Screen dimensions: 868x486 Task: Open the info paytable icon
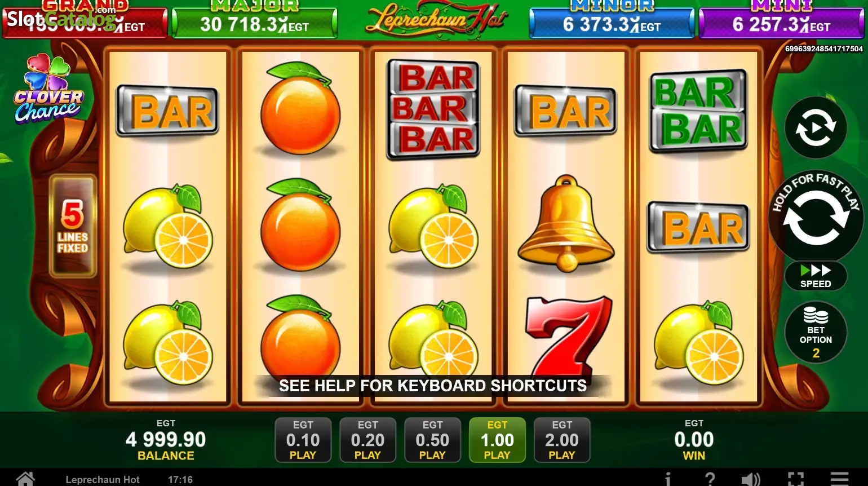point(668,479)
